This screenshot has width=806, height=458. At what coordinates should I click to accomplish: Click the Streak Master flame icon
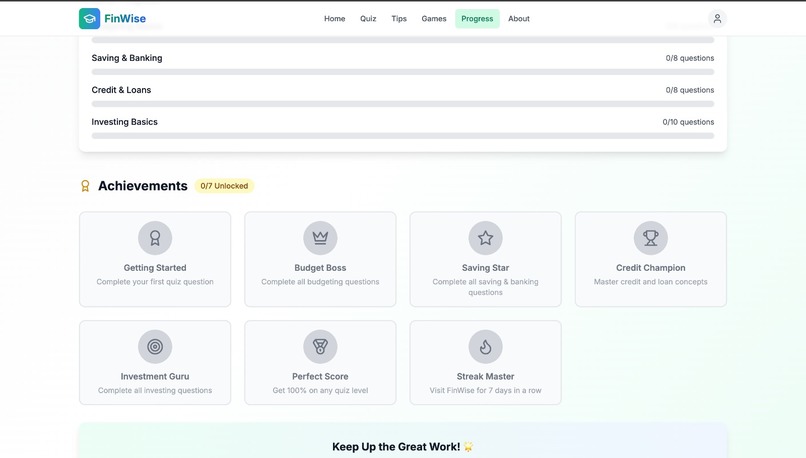(485, 346)
